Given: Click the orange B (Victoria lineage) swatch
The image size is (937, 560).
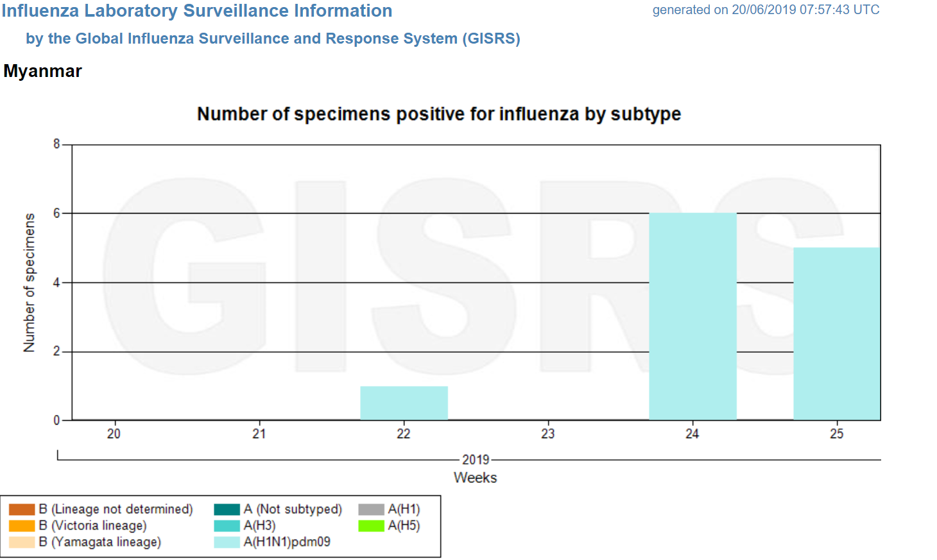Looking at the screenshot, I should click(21, 526).
